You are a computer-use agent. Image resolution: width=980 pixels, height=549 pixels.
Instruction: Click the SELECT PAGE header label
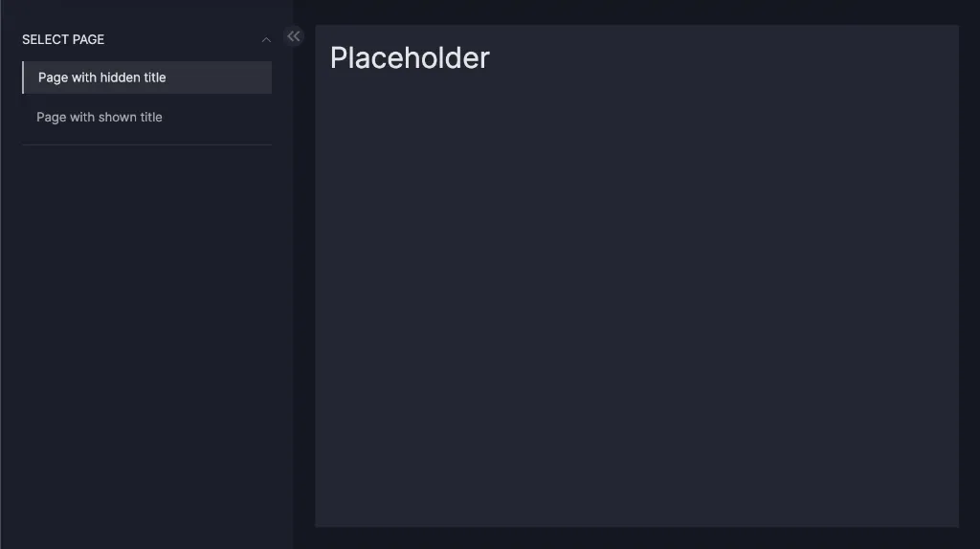(63, 39)
